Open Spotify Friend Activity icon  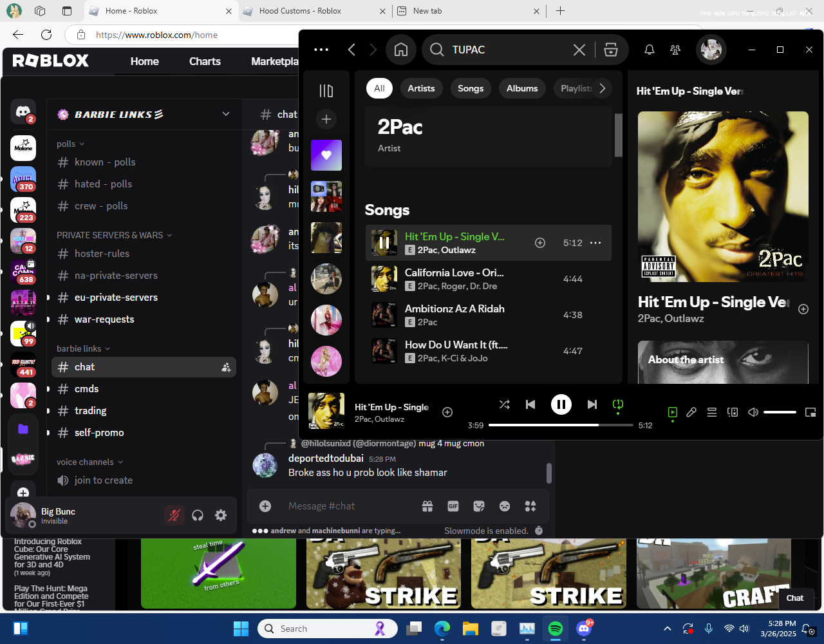point(675,50)
